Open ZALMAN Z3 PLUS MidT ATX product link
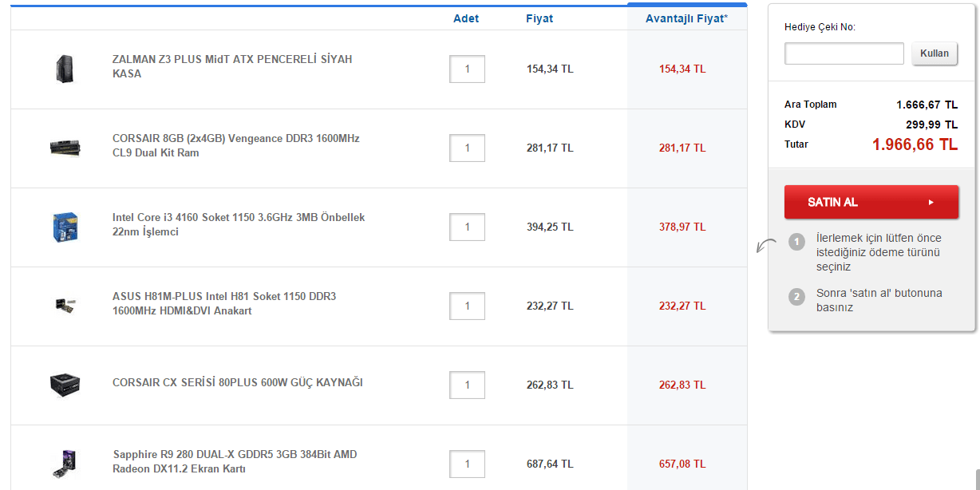The image size is (980, 490). click(232, 66)
